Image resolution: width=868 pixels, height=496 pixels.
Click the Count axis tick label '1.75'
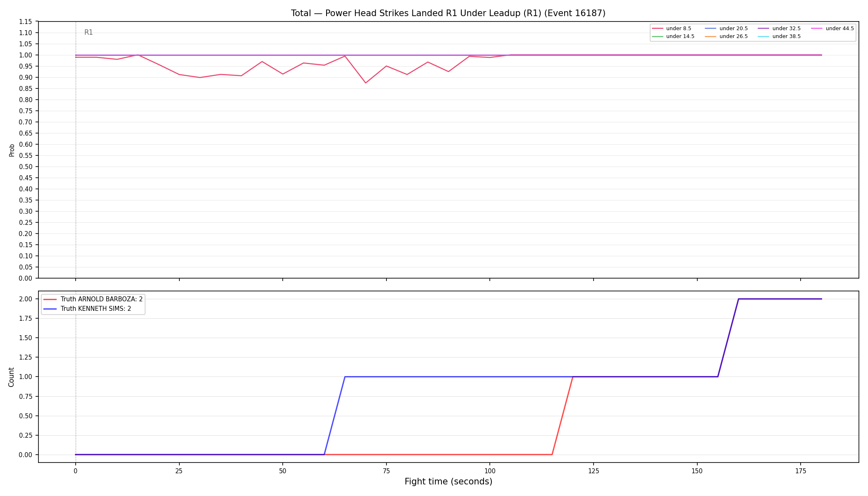pos(26,318)
